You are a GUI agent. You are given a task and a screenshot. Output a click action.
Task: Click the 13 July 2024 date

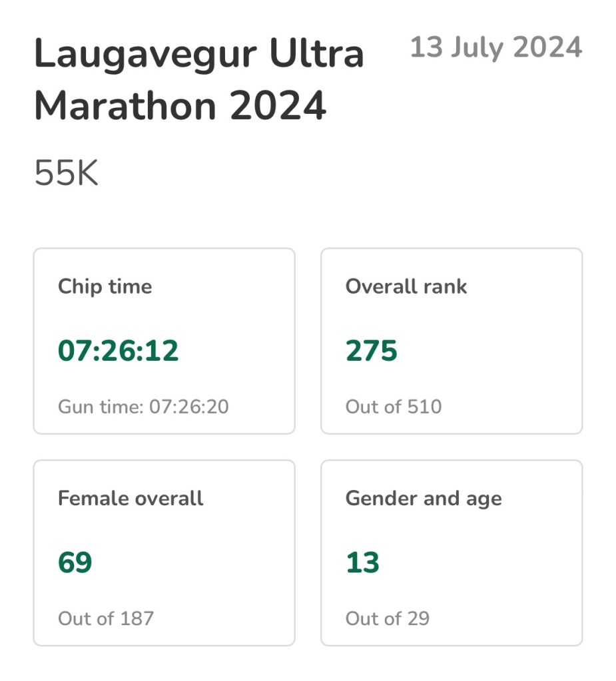(x=496, y=48)
